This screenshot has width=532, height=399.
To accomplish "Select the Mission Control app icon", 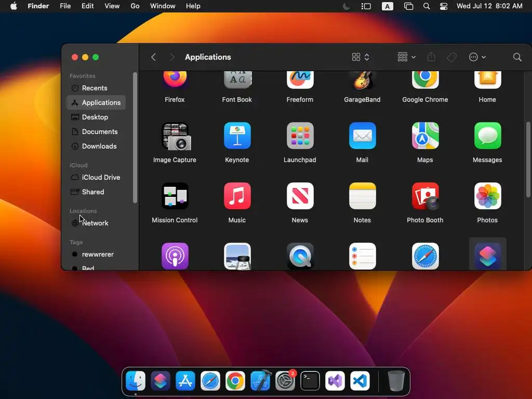I will pos(175,196).
